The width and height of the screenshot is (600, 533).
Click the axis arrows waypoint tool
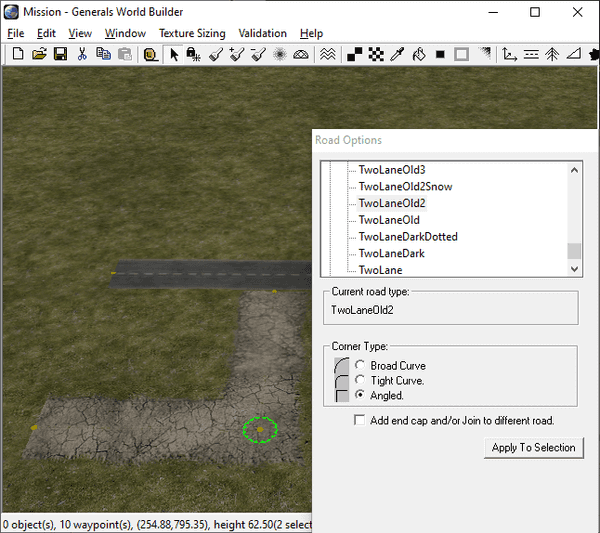(509, 54)
